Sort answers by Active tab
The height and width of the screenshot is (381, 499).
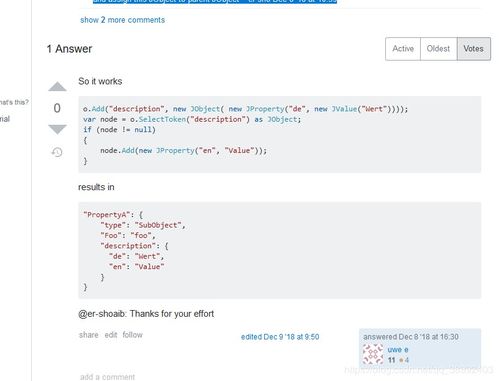pos(403,49)
